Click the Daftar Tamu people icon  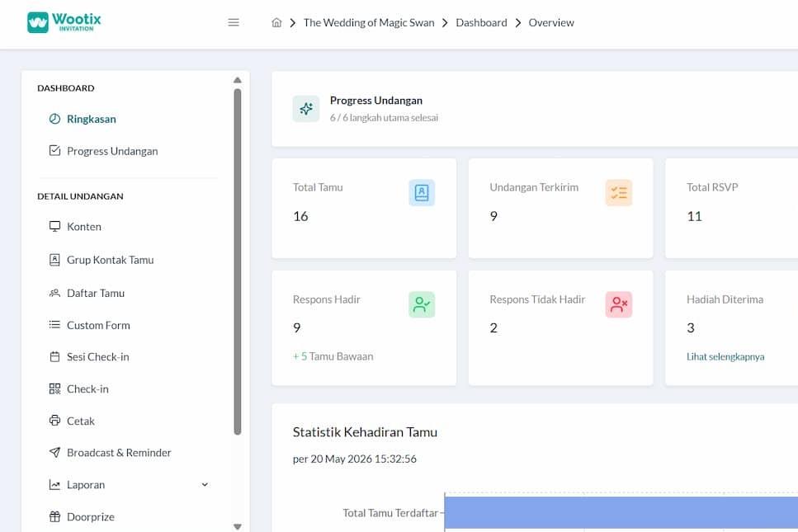pyautogui.click(x=54, y=293)
